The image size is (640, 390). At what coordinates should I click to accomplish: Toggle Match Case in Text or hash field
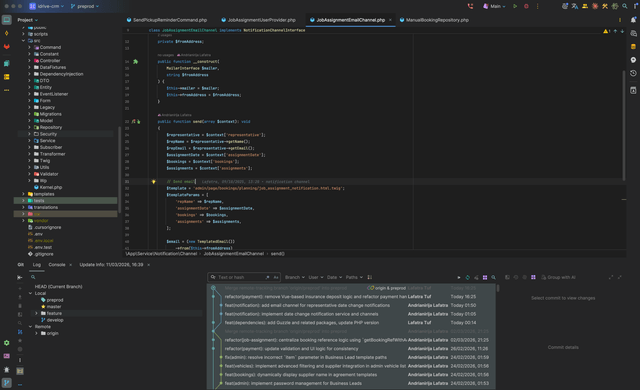276,277
